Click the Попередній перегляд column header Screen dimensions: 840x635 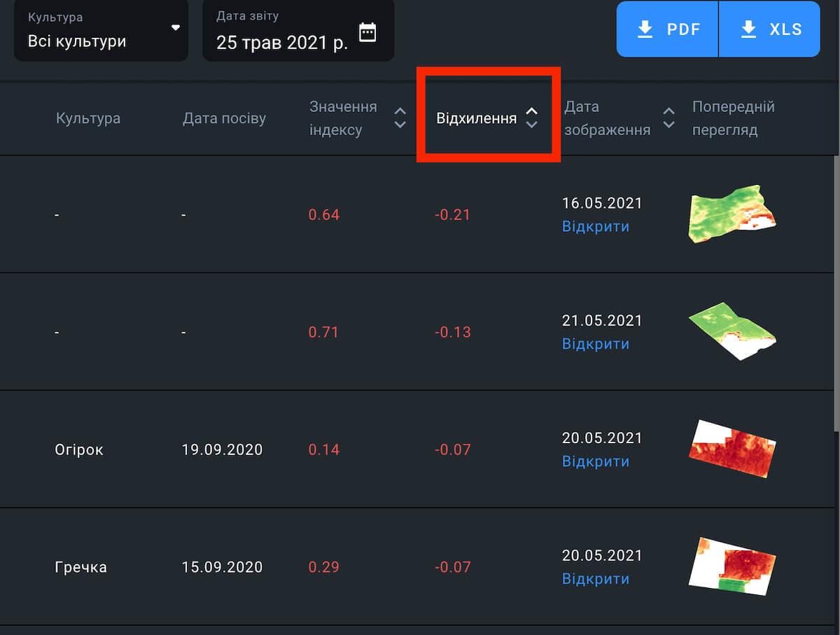click(x=733, y=118)
